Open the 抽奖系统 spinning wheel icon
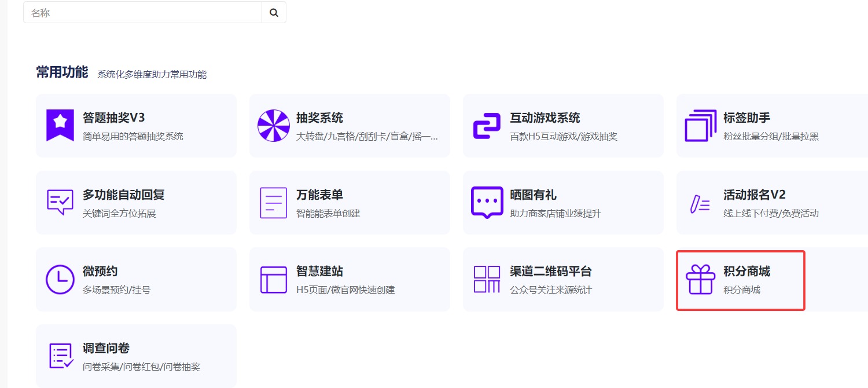 tap(274, 125)
